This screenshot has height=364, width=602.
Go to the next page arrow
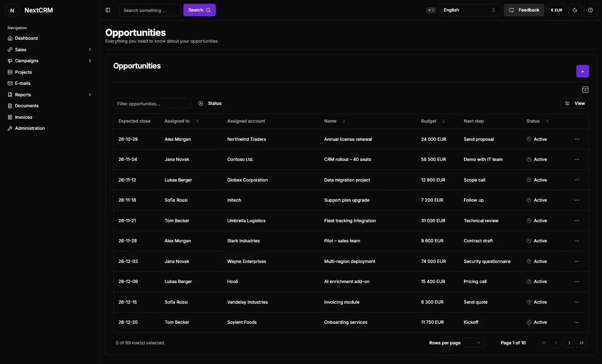[x=569, y=343]
